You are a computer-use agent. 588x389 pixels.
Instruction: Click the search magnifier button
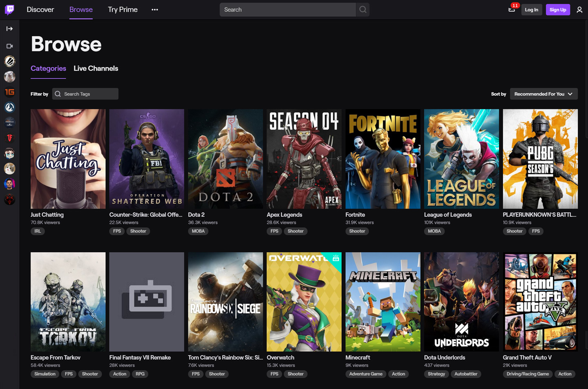tap(363, 9)
